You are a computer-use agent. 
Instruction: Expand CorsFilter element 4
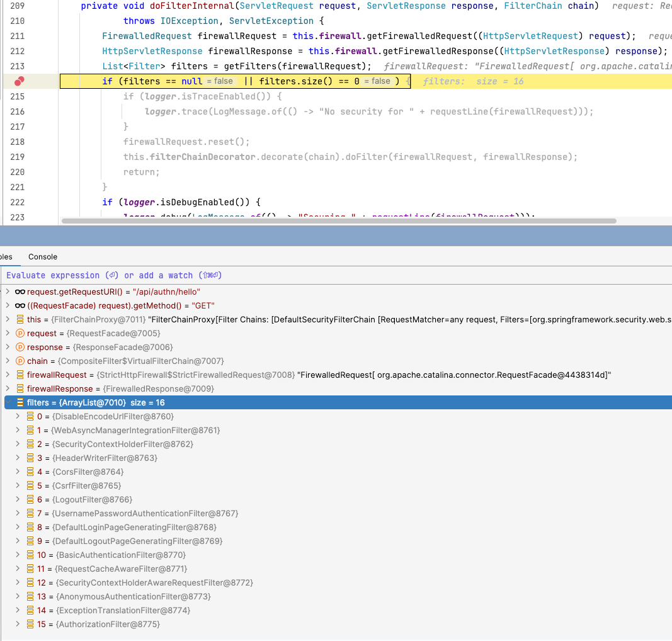18,472
